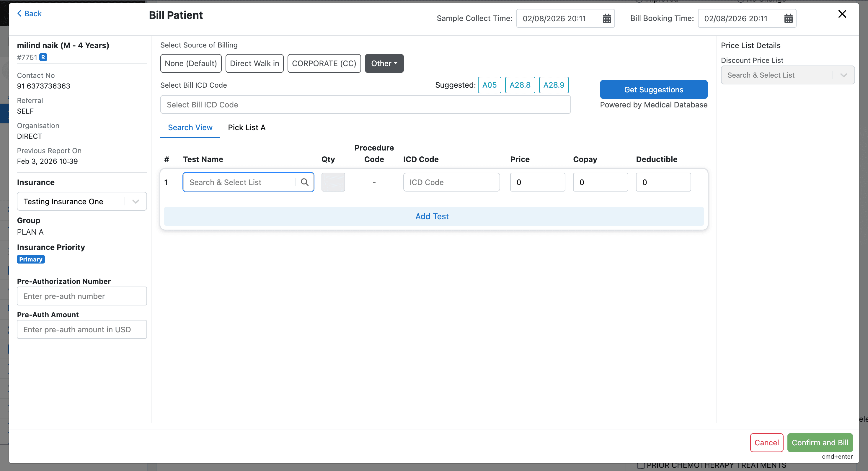Click the red Cancel button

point(766,443)
